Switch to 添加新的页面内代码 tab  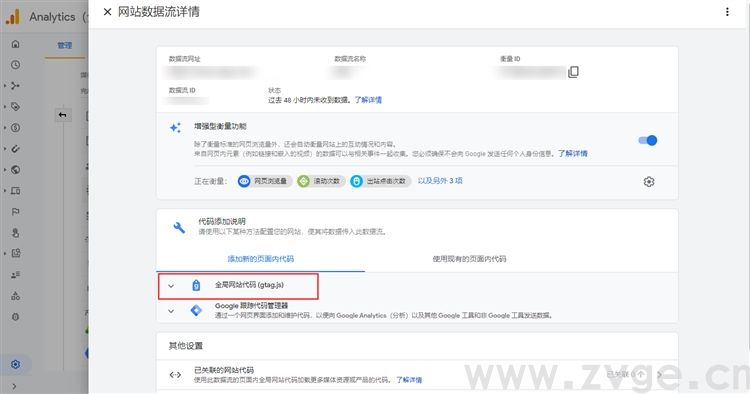(x=261, y=259)
